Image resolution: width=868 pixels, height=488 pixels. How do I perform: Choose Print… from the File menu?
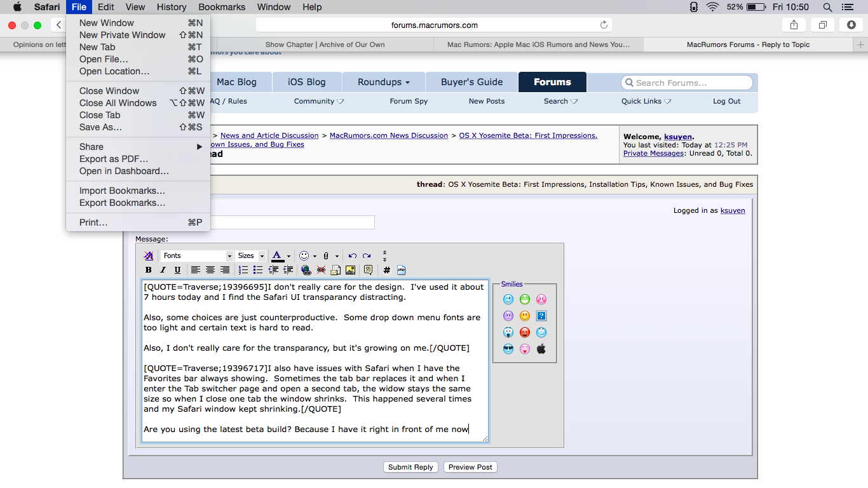[x=138, y=222]
